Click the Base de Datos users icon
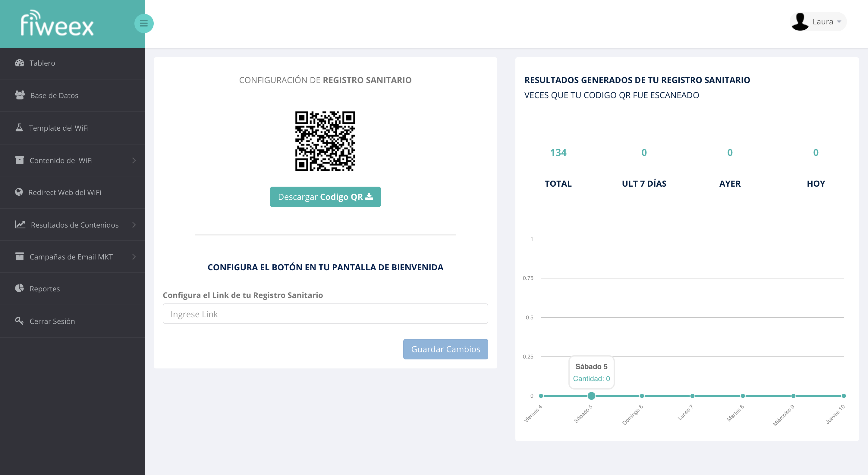Screen dimensions: 868x475 [x=20, y=95]
